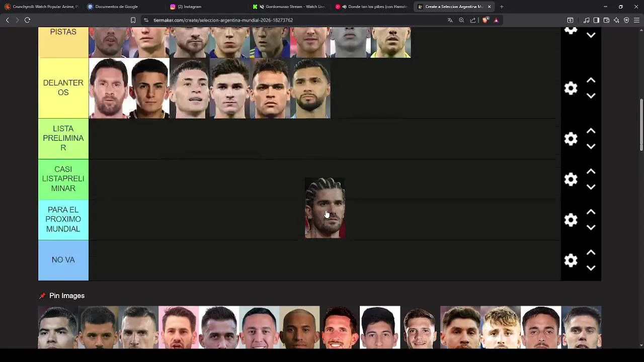Click the Brave Shields lion icon
The width and height of the screenshot is (644, 362).
tap(485, 20)
